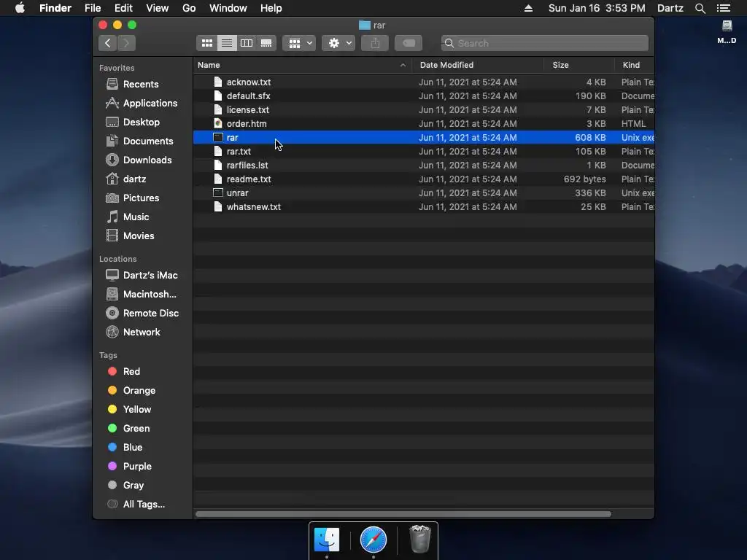Select Dartz's iMac location
Screen dimensions: 747x560
point(150,276)
